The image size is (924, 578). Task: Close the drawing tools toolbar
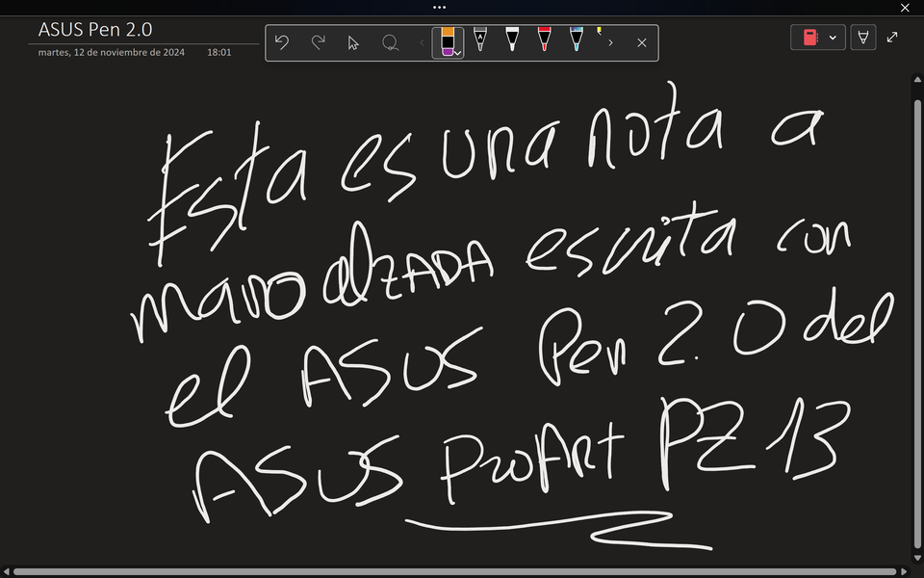pyautogui.click(x=642, y=42)
